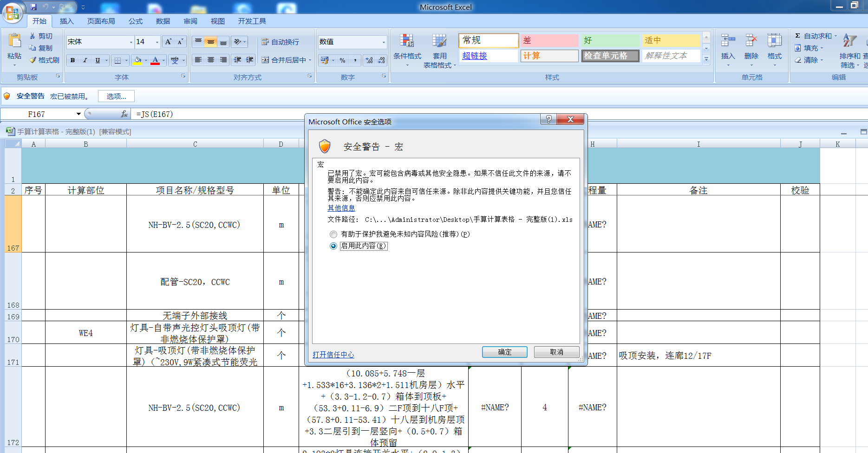
Task: Expand the cell styles gallery more arrow
Action: (x=706, y=59)
